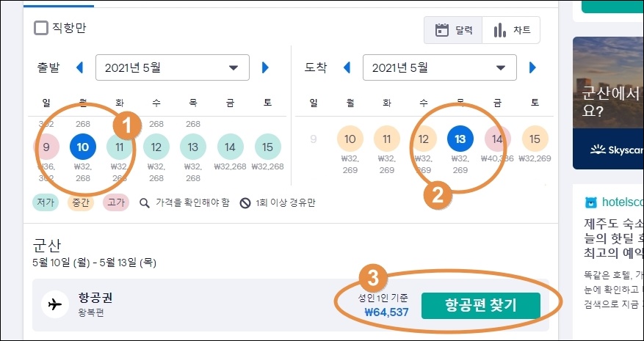The height and width of the screenshot is (341, 644).
Task: Click the calendar icon on 달력 tab
Action: click(x=442, y=30)
